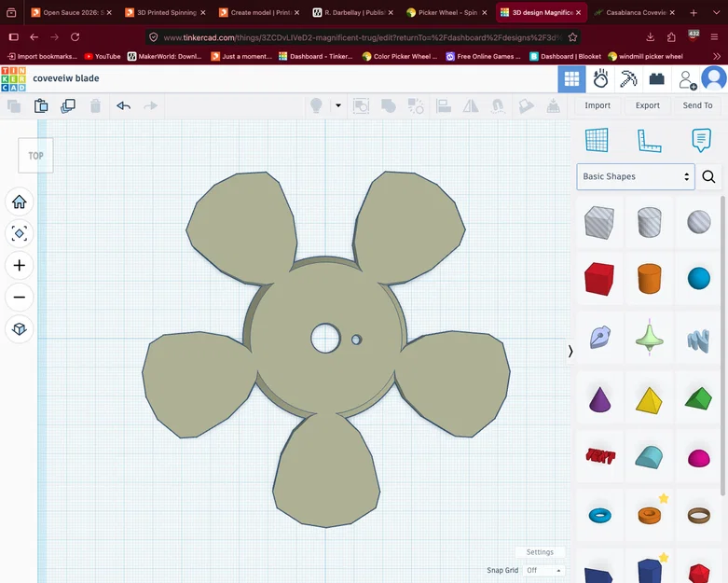Open Sim Lab with the apple icon

(x=600, y=79)
